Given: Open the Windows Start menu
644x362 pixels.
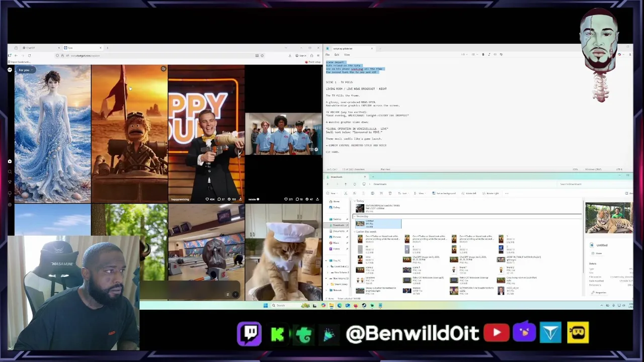Looking at the screenshot, I should [266, 305].
